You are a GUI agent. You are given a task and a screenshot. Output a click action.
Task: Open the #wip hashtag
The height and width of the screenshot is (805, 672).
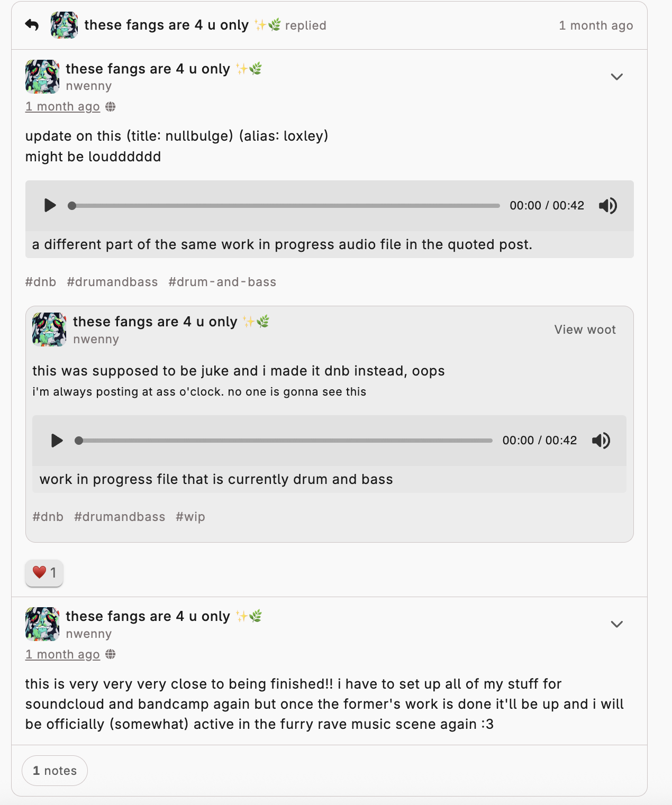click(190, 517)
